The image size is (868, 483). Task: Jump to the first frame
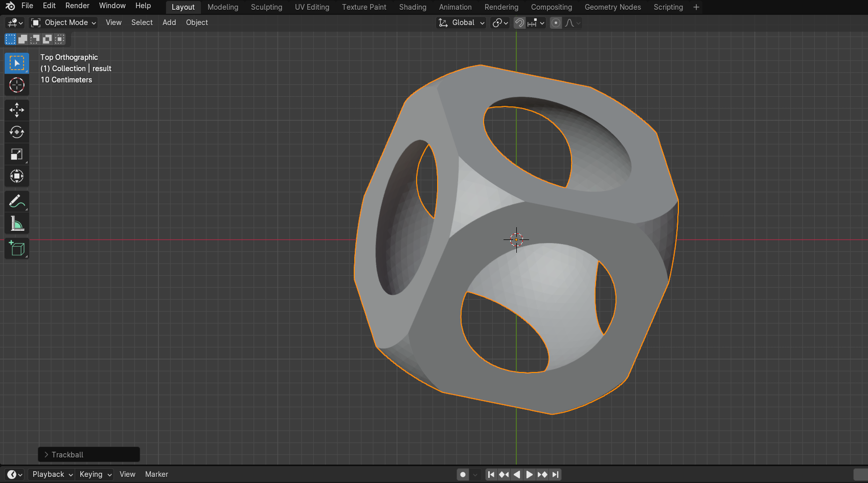(x=491, y=474)
